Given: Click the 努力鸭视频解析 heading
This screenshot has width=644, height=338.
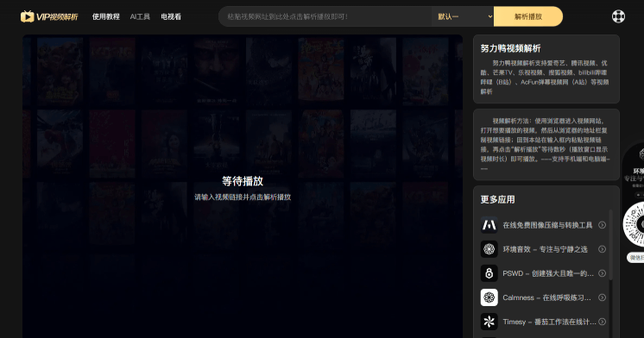Looking at the screenshot, I should 510,48.
